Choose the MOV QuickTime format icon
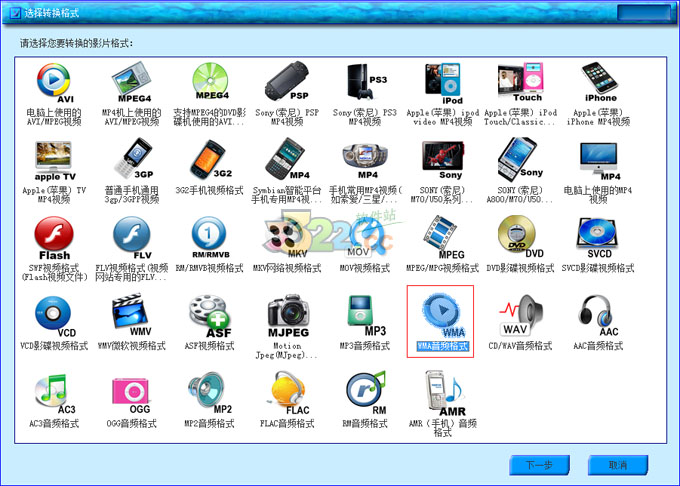The height and width of the screenshot is (486, 680). (x=365, y=238)
